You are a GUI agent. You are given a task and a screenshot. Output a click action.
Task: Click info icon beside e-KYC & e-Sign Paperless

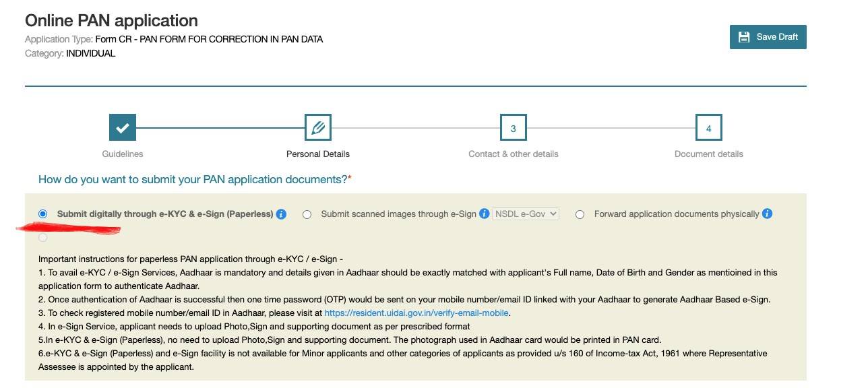[282, 214]
